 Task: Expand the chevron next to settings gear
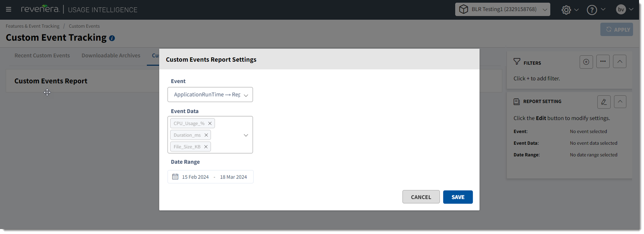[x=576, y=10]
